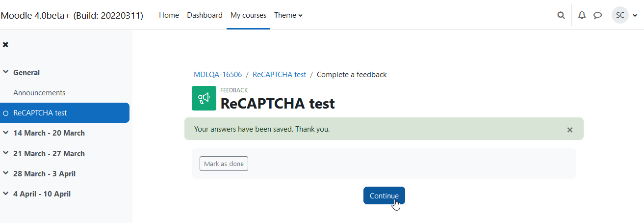644x223 pixels.
Task: Open 14 March - 20 March section
Action: (49, 133)
